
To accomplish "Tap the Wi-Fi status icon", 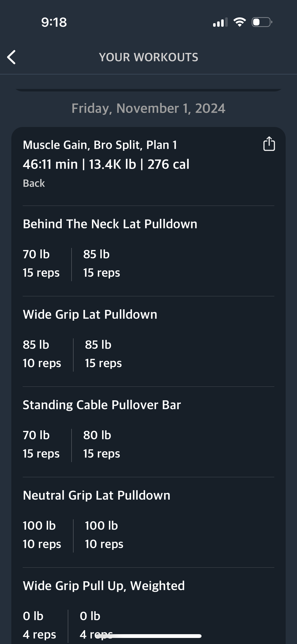I will coord(240,22).
